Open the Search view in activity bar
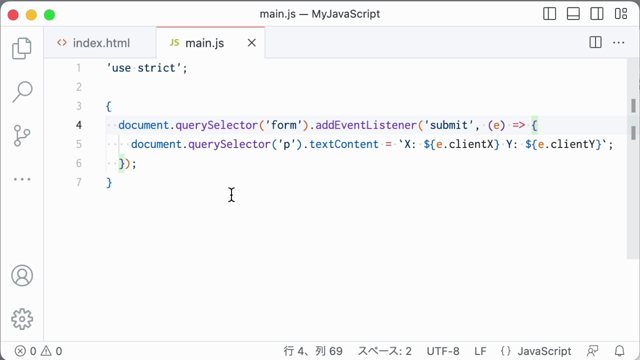640x360 pixels. [22, 91]
